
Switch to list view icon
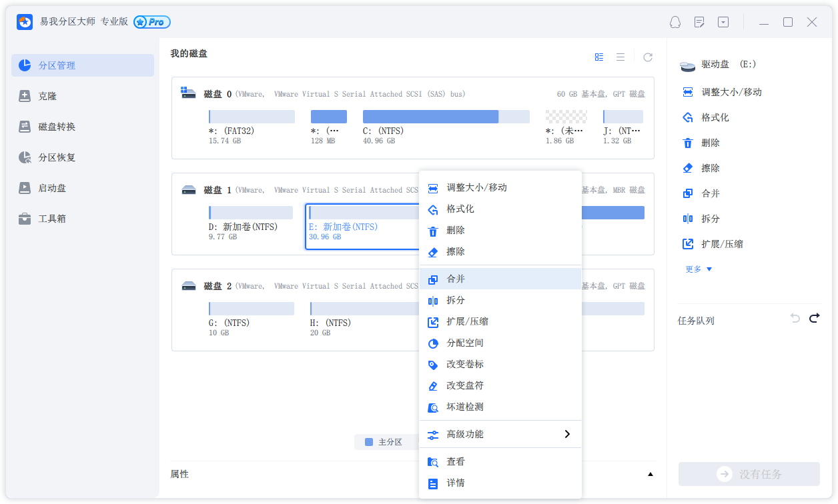click(x=620, y=57)
